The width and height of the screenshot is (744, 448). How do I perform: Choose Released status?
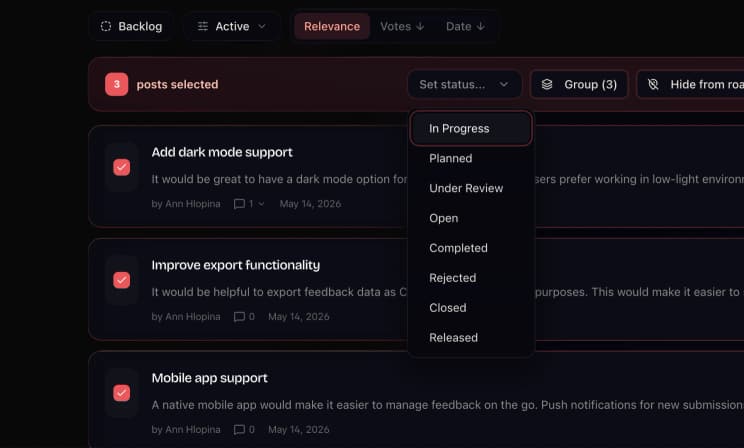coord(471,338)
